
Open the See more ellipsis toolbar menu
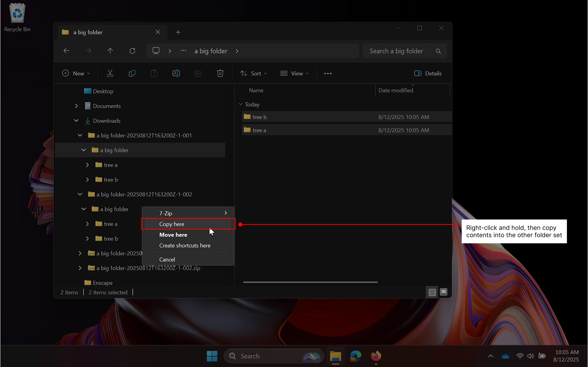328,73
